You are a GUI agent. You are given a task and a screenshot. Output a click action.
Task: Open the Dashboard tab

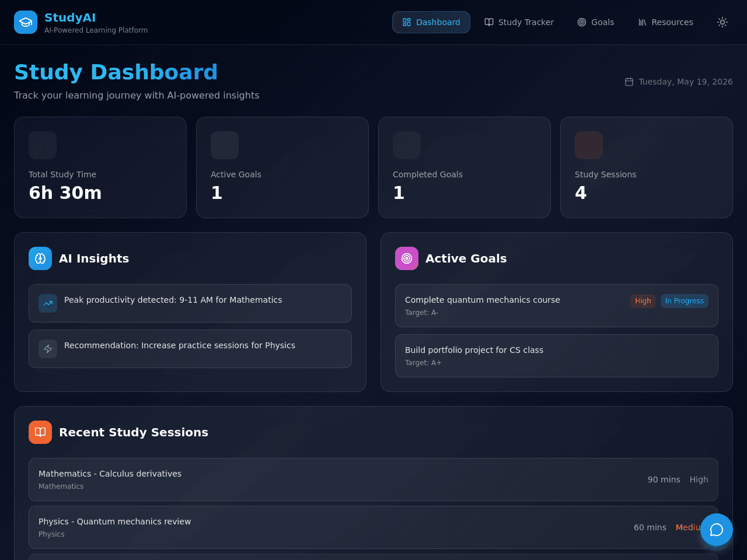coord(431,22)
